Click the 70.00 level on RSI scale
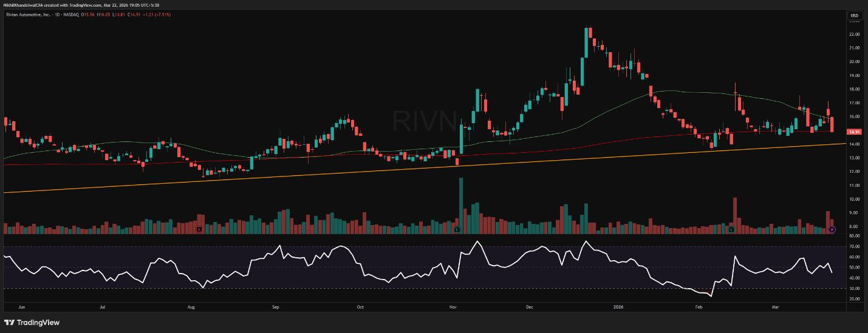Screen dimensions: 868x333 coord(854,246)
